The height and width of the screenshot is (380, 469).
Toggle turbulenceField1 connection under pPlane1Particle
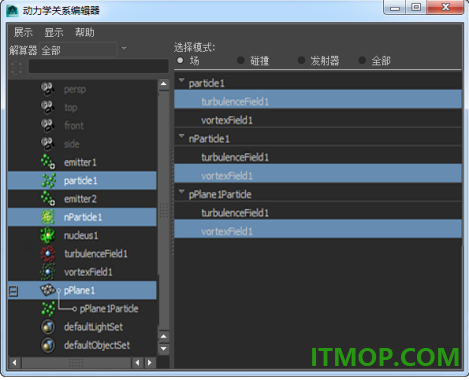click(x=318, y=211)
